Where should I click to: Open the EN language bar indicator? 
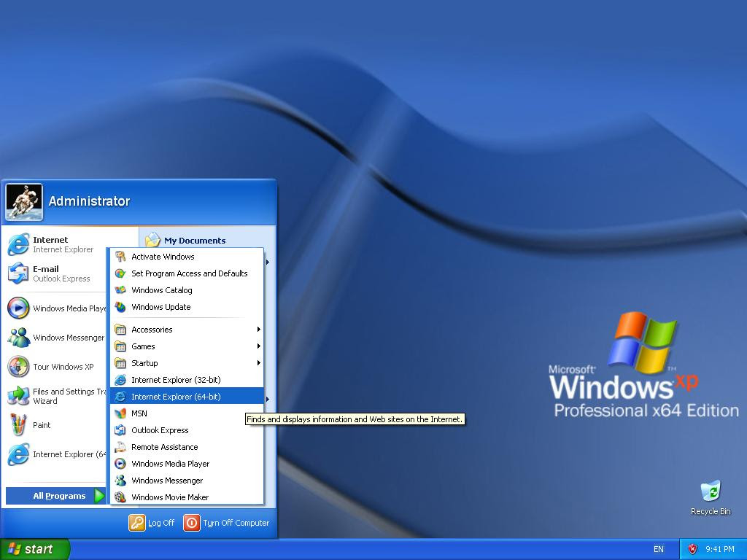coord(659,549)
